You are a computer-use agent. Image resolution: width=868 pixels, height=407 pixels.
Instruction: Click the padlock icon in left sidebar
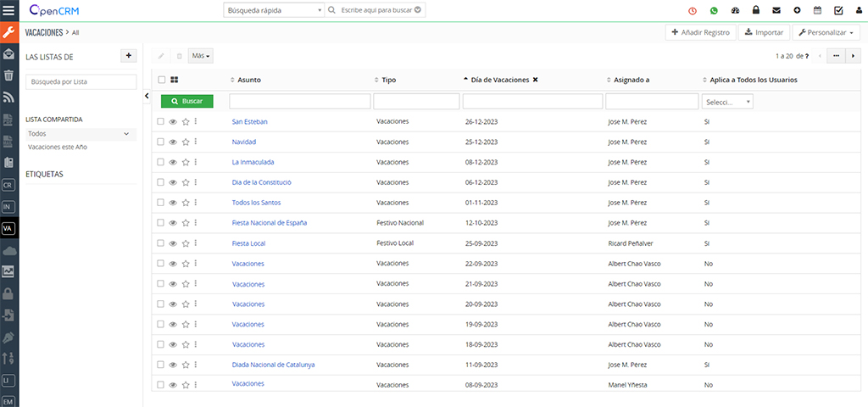(8, 293)
